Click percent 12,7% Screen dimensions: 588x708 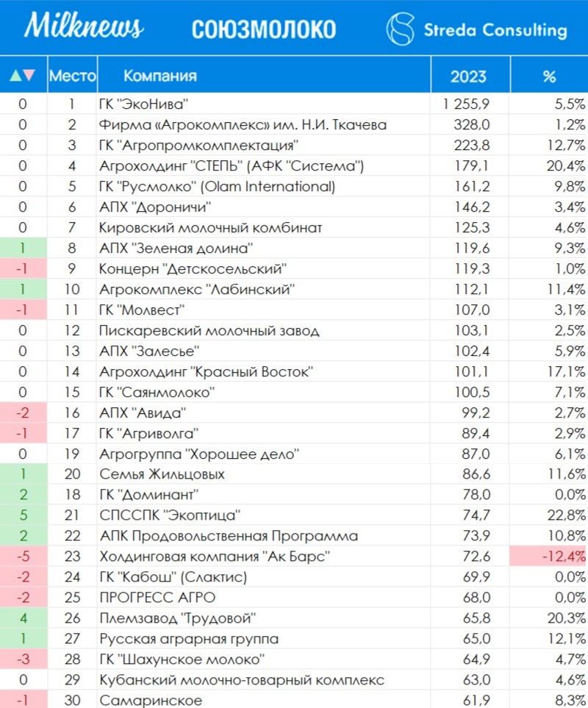point(567,145)
